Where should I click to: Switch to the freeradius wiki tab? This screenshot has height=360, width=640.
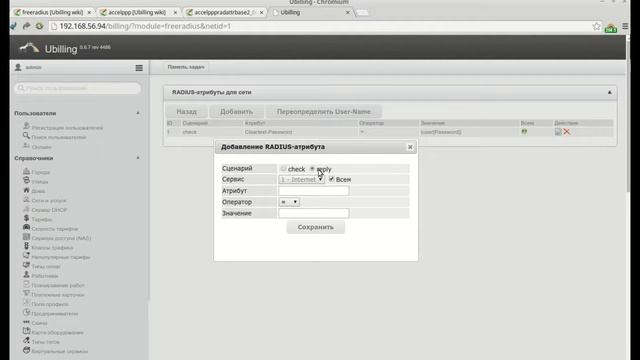tap(52, 13)
